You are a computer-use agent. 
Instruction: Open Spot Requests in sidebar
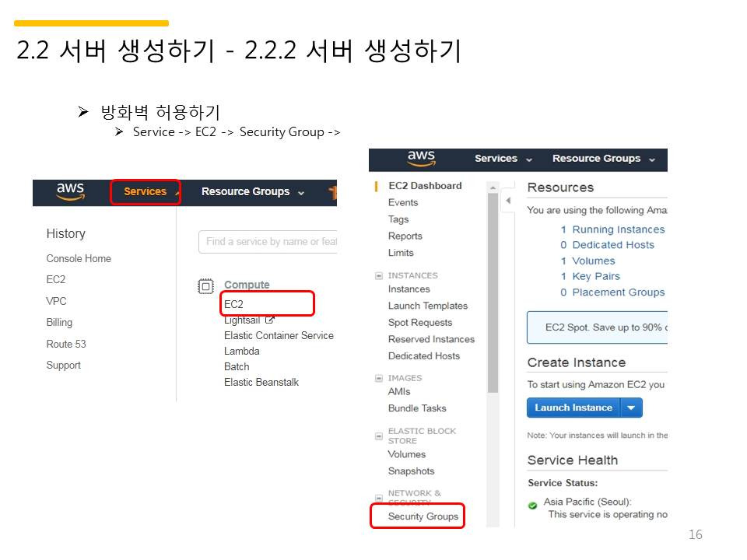click(420, 322)
